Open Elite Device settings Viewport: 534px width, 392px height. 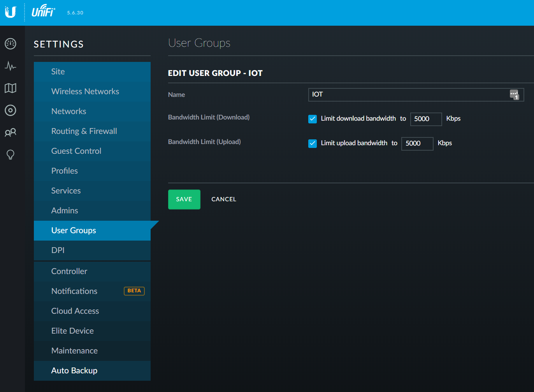click(92, 331)
